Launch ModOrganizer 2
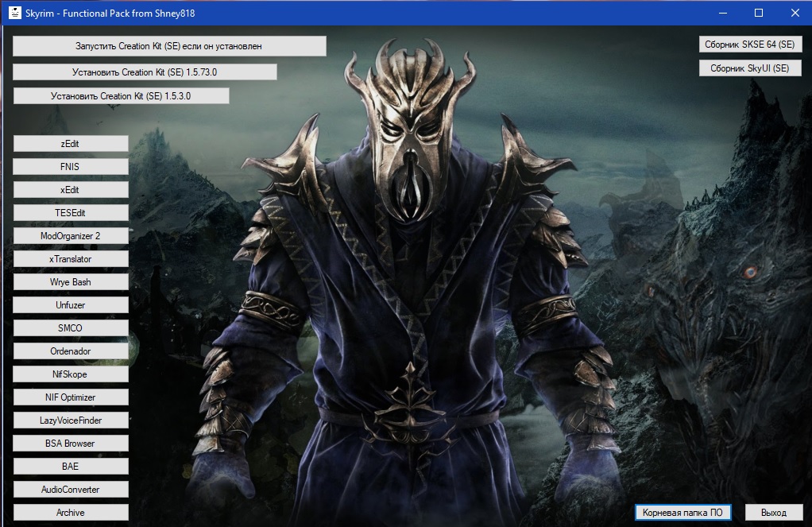 (x=71, y=236)
